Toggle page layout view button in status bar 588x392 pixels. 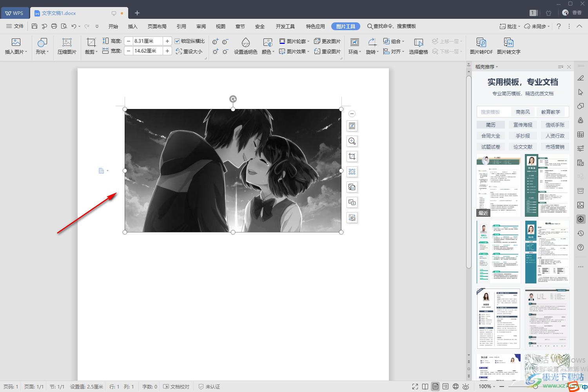[x=436, y=387]
